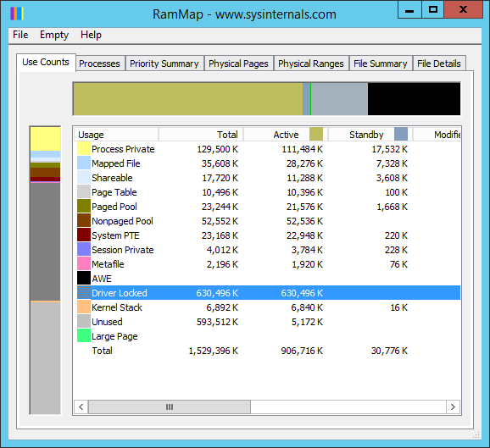This screenshot has width=490, height=448.
Task: Click the yellow Process Private color swatch
Action: [x=84, y=149]
